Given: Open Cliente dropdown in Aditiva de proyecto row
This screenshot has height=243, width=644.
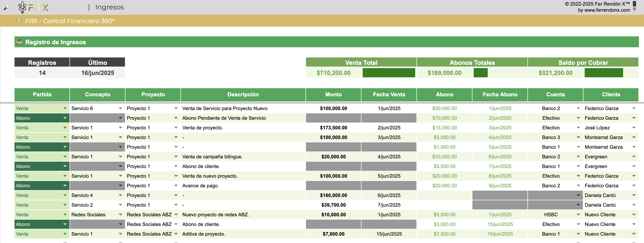Looking at the screenshot, I should click(634, 234).
